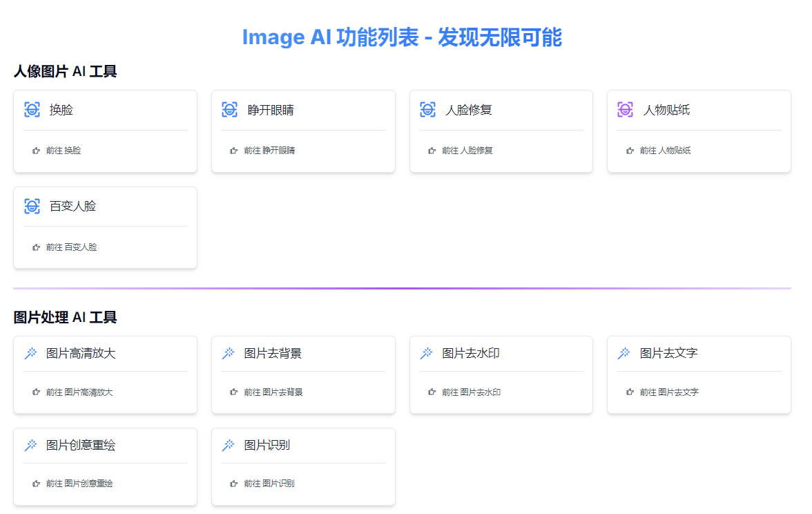Click the purple 人物贴纸 face icon
Screen dimensions: 812x514
click(x=625, y=110)
